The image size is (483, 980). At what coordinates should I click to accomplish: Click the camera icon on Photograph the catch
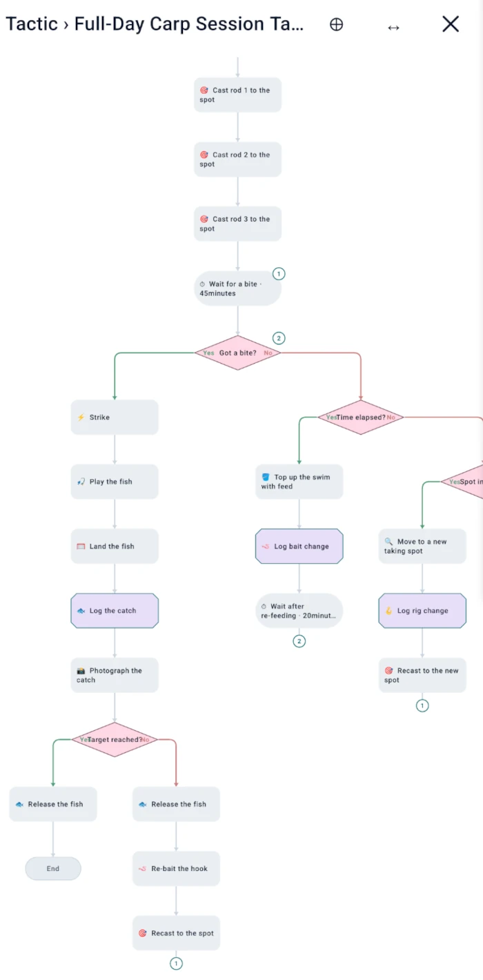(x=81, y=670)
